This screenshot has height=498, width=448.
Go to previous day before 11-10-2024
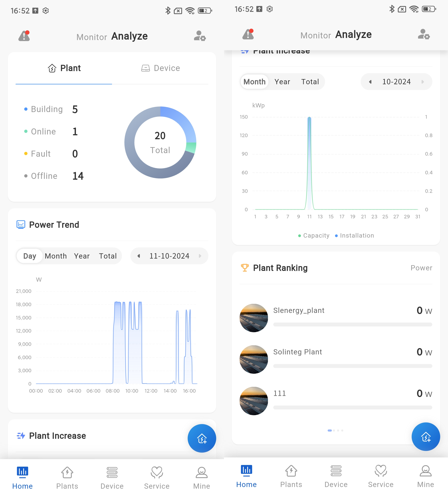[x=139, y=256]
